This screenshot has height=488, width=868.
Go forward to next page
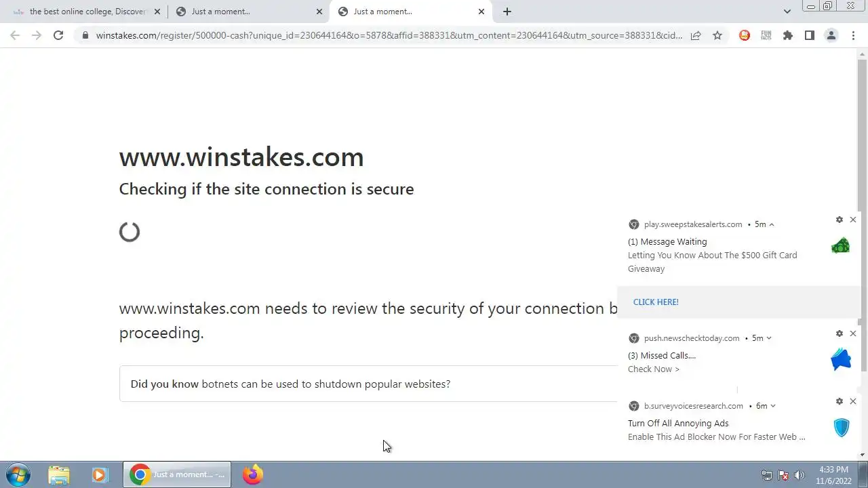(x=37, y=35)
